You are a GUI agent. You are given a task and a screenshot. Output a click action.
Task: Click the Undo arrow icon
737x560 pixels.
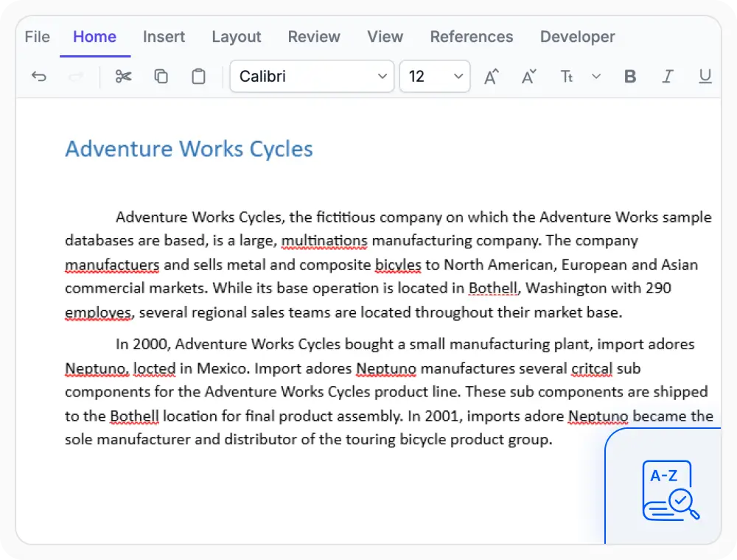39,76
